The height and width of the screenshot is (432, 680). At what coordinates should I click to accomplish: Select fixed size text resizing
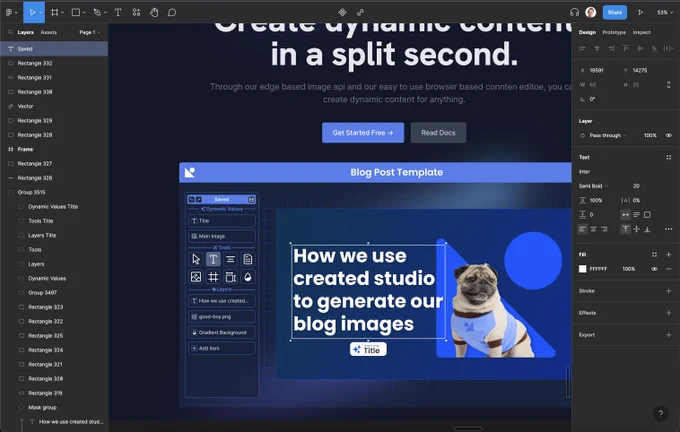pos(647,215)
